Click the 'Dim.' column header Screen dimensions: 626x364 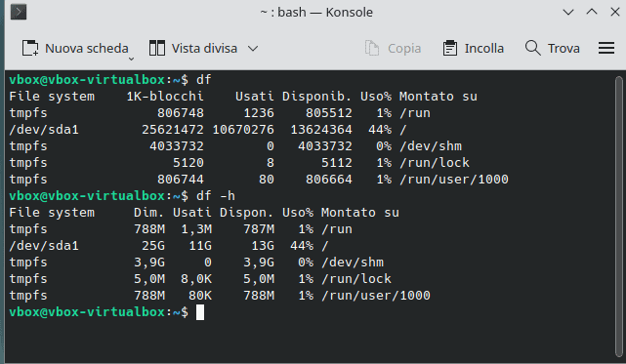click(148, 213)
